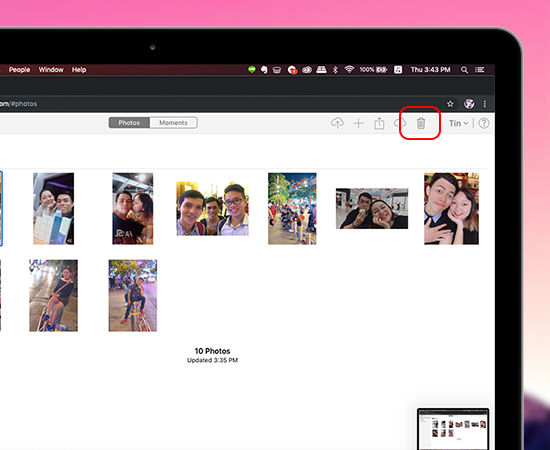Click the Thu 3:43 PM clock
The image size is (550, 450).
[430, 69]
